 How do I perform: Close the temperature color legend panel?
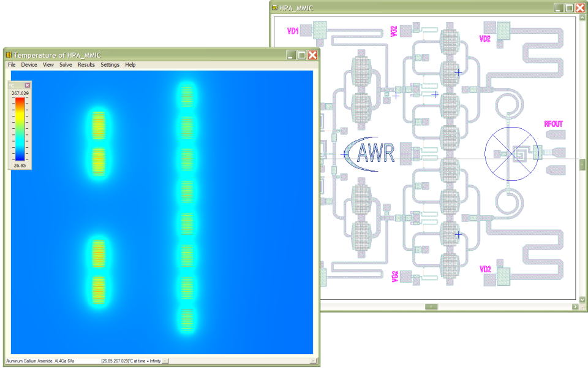27,85
